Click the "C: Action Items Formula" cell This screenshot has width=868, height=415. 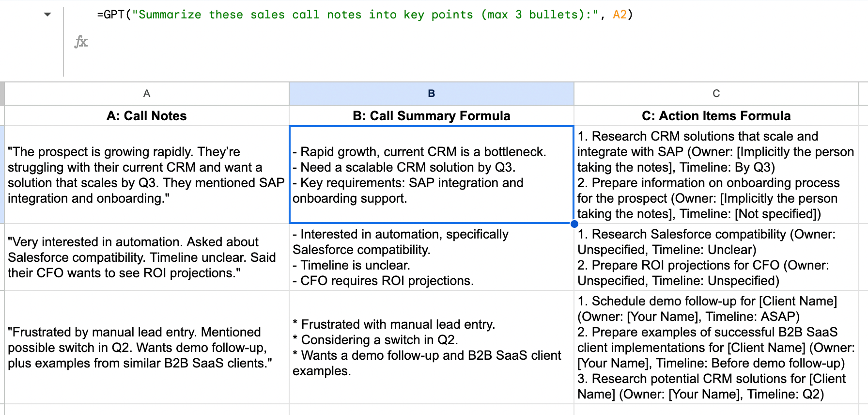click(x=716, y=116)
